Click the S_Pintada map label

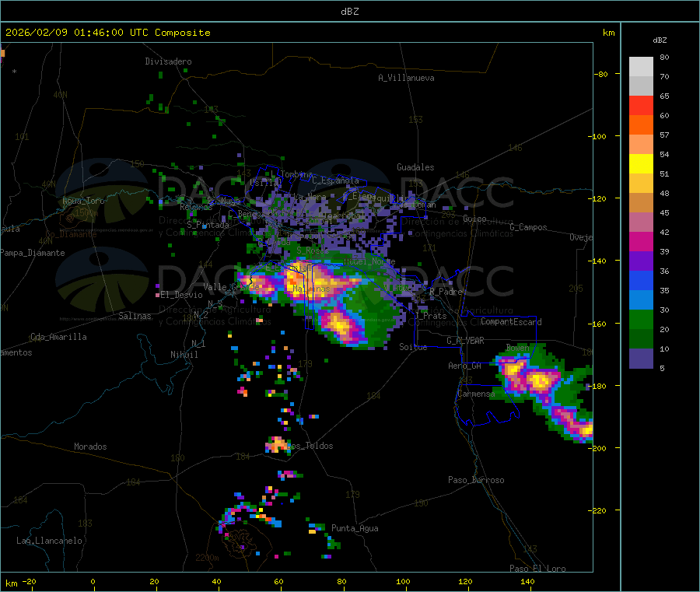208,225
